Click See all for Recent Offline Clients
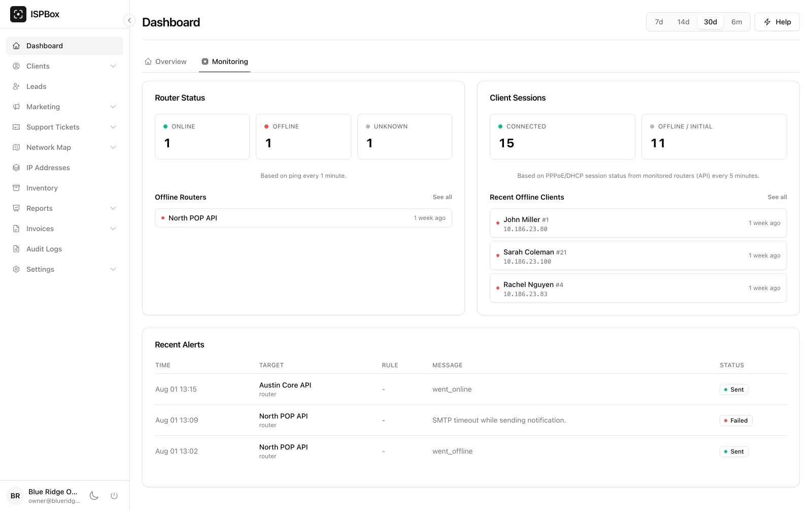 click(x=777, y=197)
